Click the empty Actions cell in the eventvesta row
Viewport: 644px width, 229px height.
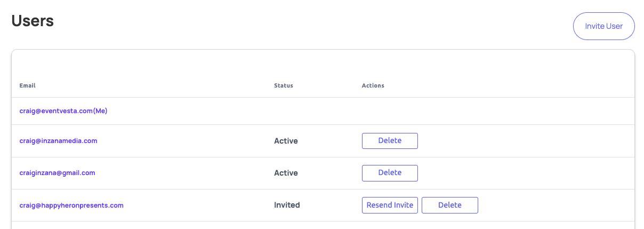tap(496, 112)
